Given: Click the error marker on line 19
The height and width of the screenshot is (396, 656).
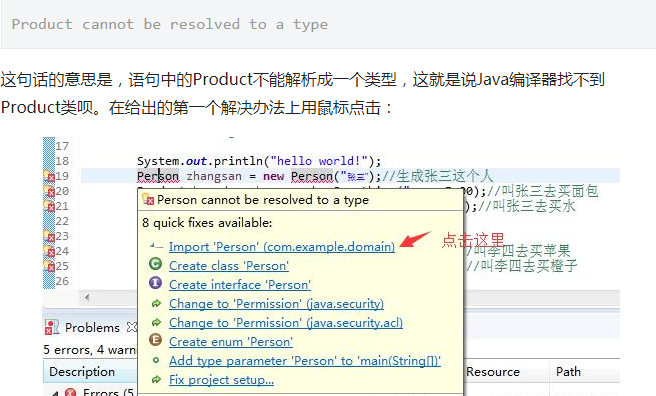Looking at the screenshot, I should (49, 176).
